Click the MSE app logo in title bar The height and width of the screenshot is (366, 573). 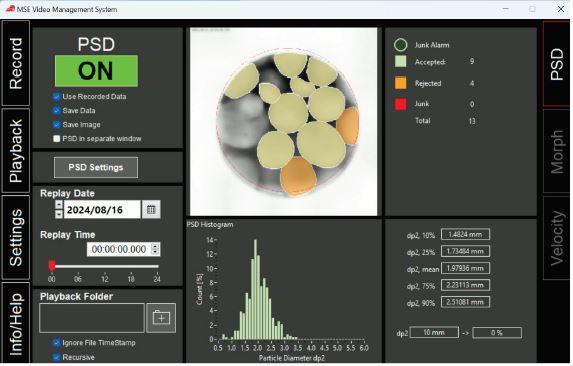point(10,8)
